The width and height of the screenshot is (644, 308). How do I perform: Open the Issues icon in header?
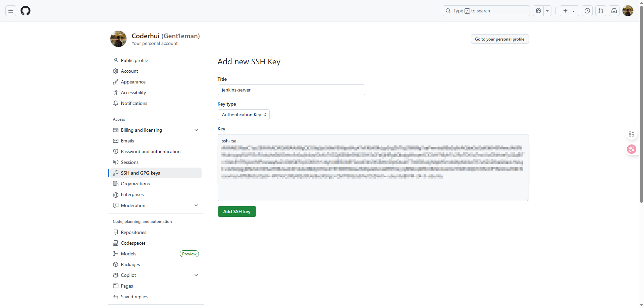click(x=587, y=11)
